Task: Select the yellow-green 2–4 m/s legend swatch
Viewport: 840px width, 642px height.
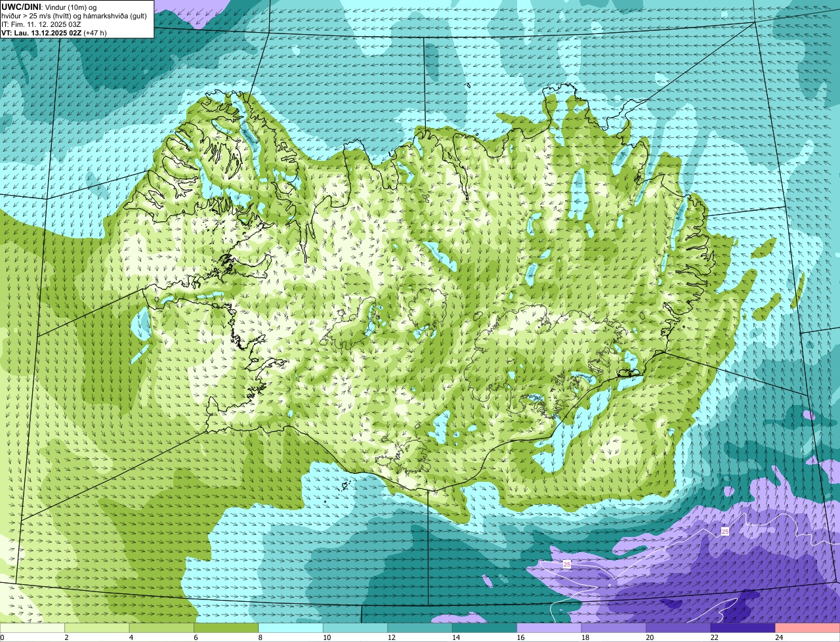Action: point(97,628)
